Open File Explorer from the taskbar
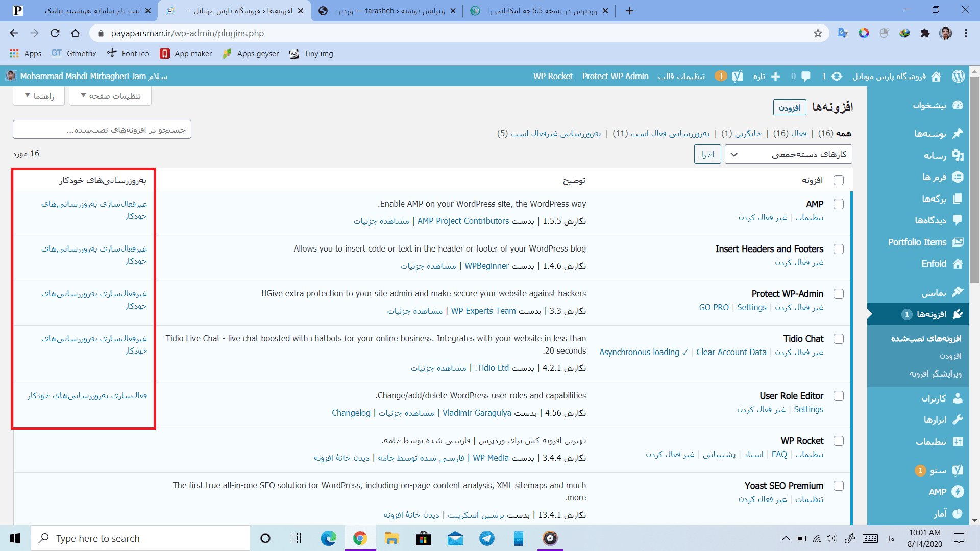980x551 pixels. [391, 538]
